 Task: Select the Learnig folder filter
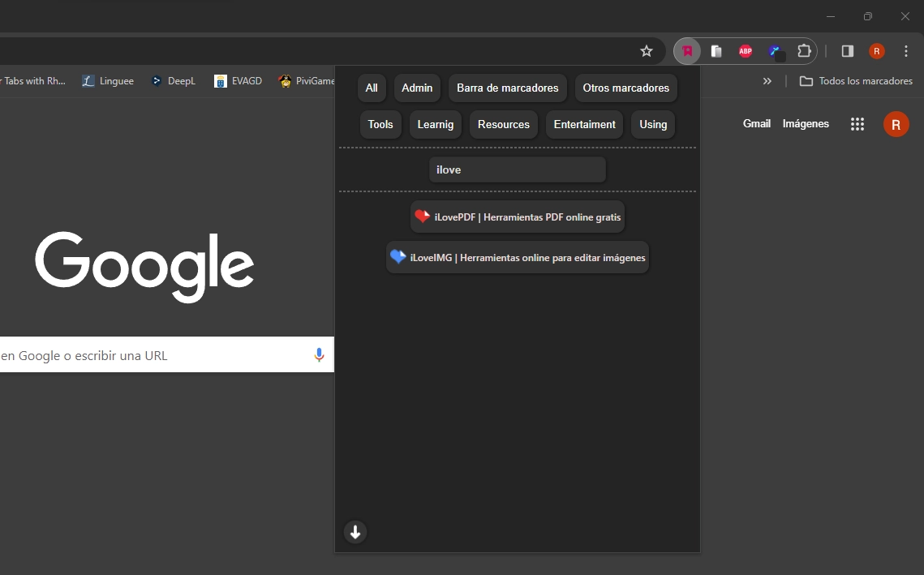[x=436, y=124]
